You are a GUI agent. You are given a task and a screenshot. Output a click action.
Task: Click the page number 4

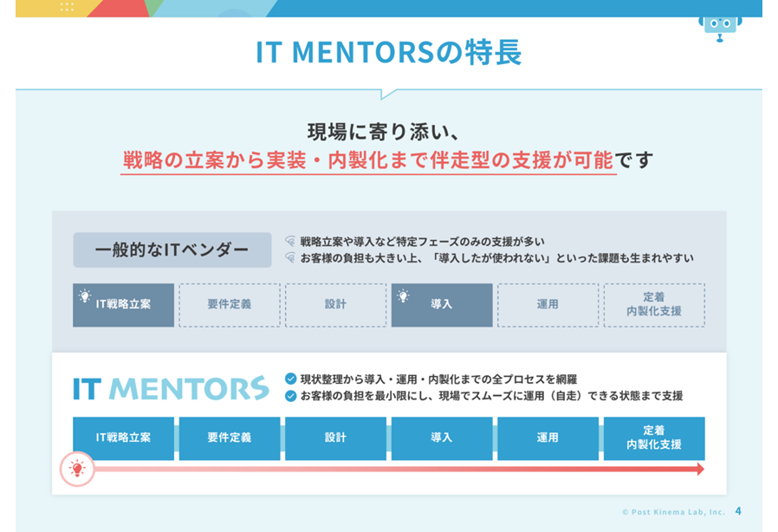738,511
